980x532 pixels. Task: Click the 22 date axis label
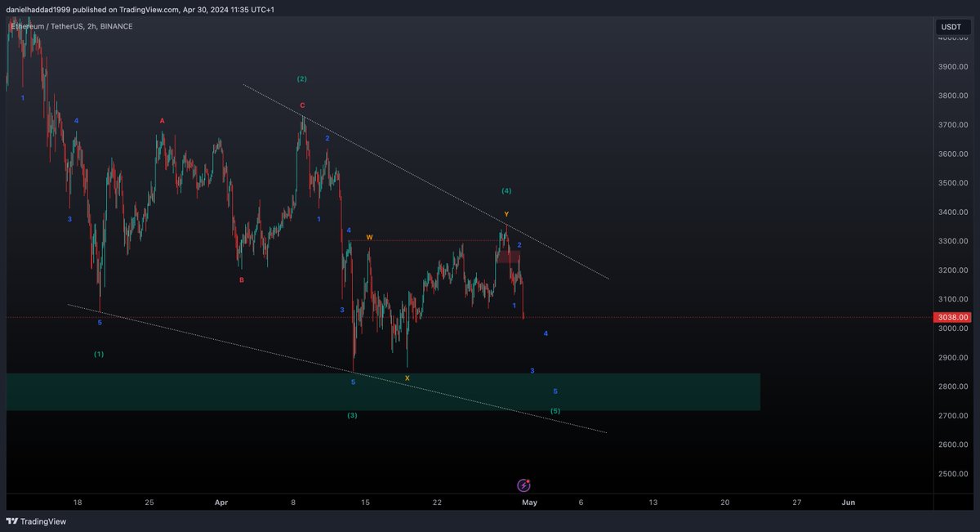(437, 503)
